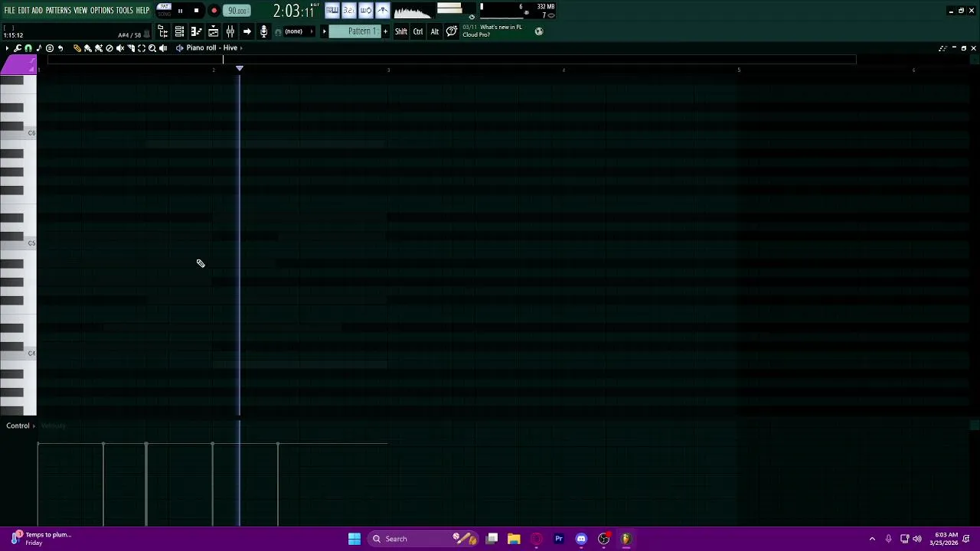Image resolution: width=980 pixels, height=551 pixels.
Task: Toggle the loop recording button
Action: 365,10
